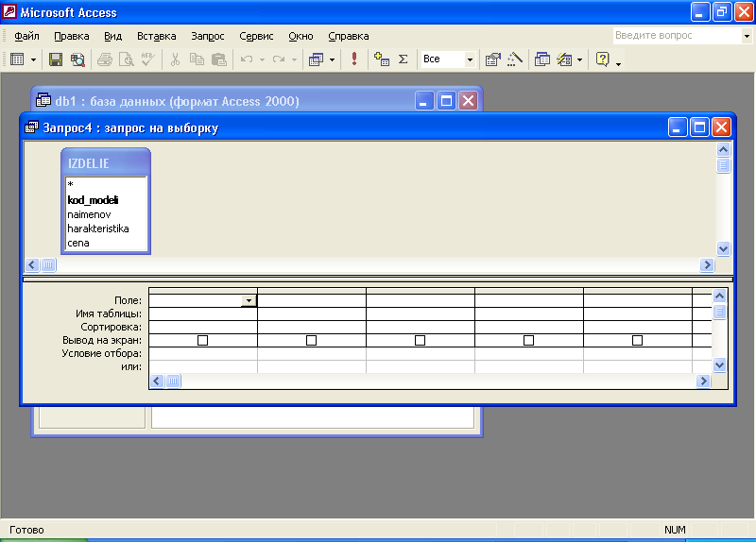Open the View mode dropdown arrow
The height and width of the screenshot is (542, 756).
tap(33, 59)
